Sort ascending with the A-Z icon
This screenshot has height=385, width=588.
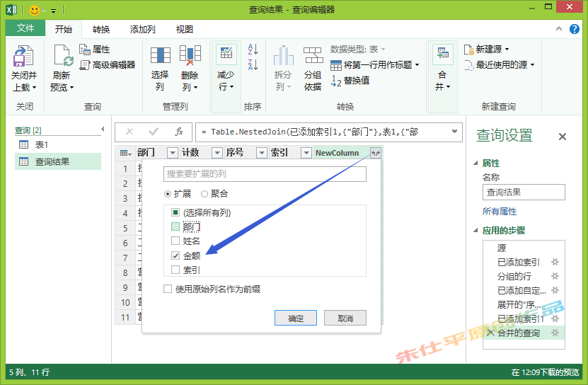point(253,49)
